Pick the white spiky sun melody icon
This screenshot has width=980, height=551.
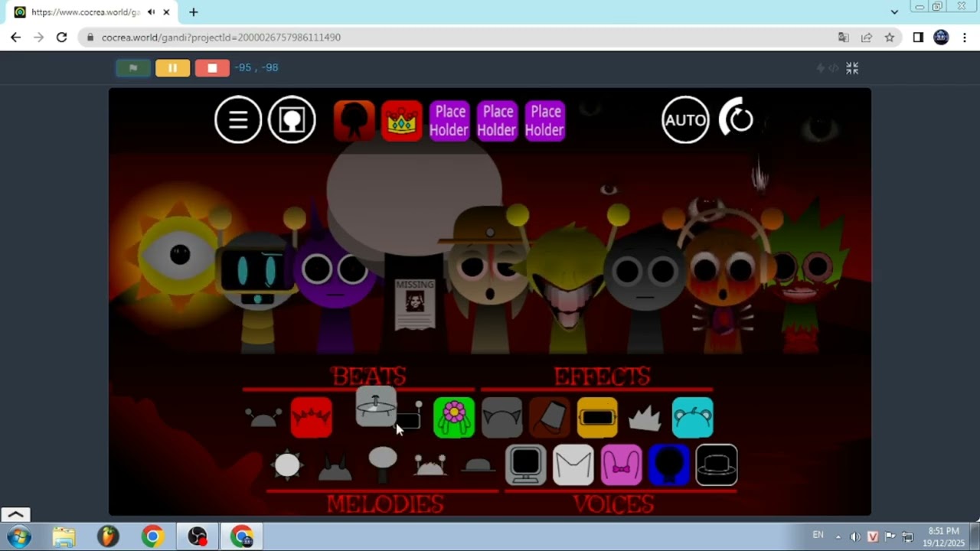[x=287, y=465]
